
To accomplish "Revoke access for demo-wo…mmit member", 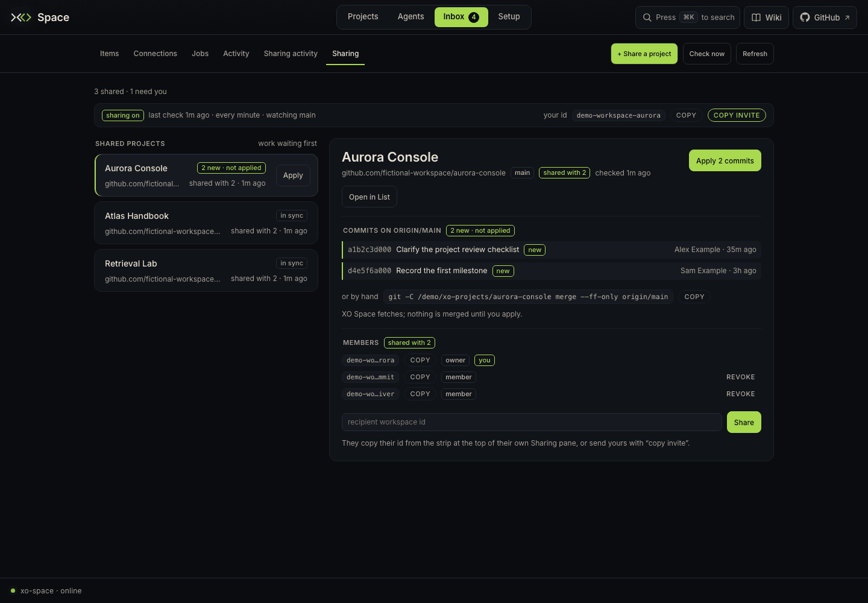I will [741, 377].
